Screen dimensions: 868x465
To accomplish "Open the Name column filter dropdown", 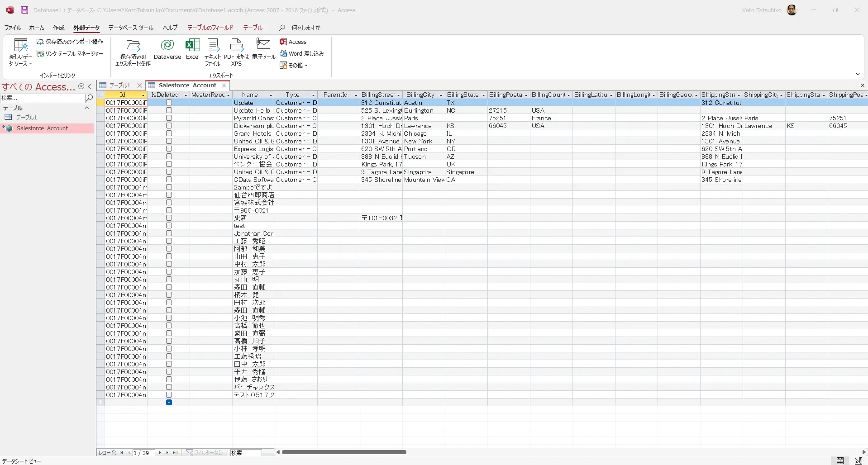I will [x=270, y=95].
